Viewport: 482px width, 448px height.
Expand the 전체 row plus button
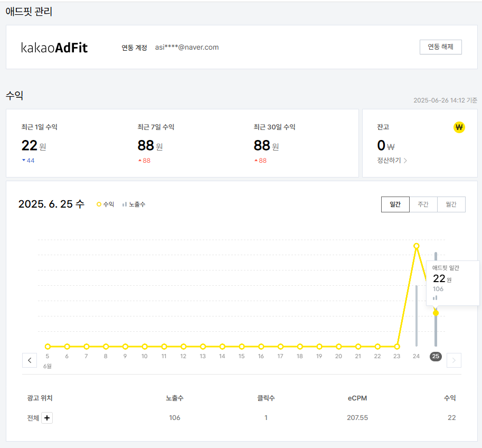click(47, 418)
